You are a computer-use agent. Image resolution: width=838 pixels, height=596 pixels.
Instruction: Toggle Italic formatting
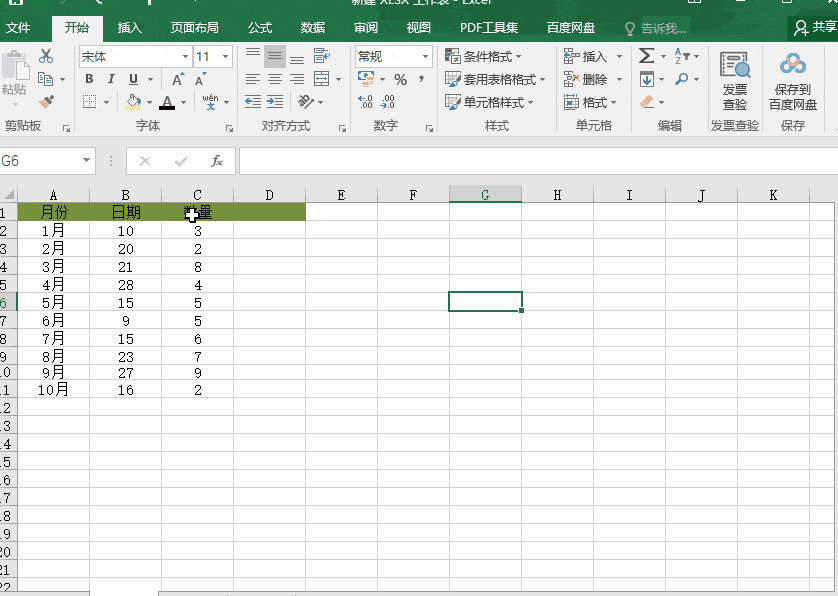[111, 79]
